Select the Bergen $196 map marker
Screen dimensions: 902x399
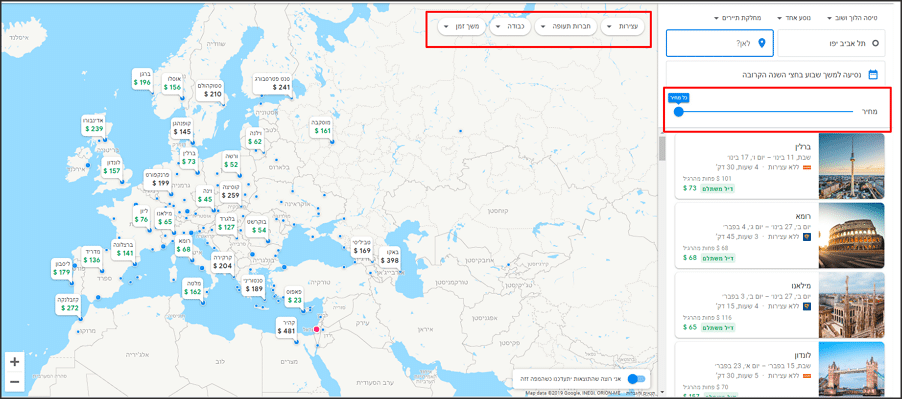coord(142,78)
